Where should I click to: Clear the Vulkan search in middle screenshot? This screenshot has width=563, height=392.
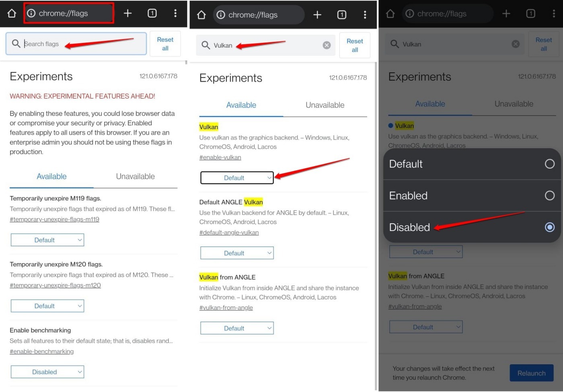pyautogui.click(x=327, y=45)
